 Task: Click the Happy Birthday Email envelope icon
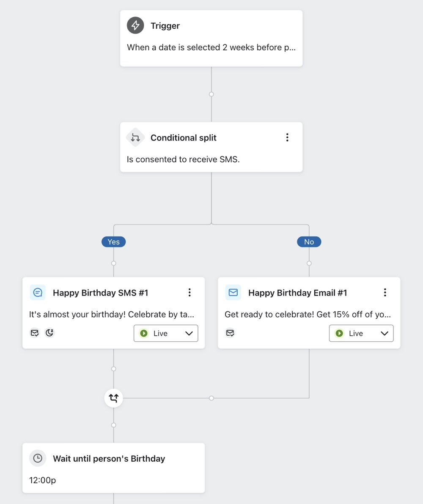(233, 292)
